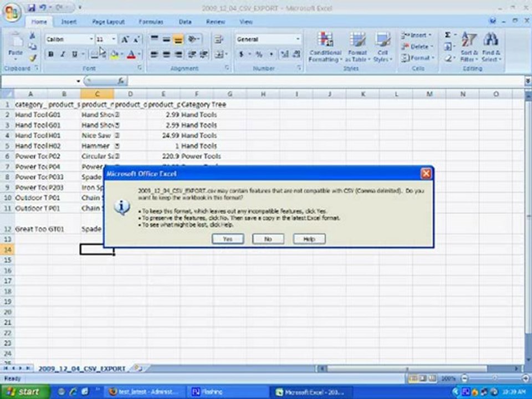Open the Name Box dropdown arrow
Screen dimensions: 532x399
[78, 81]
